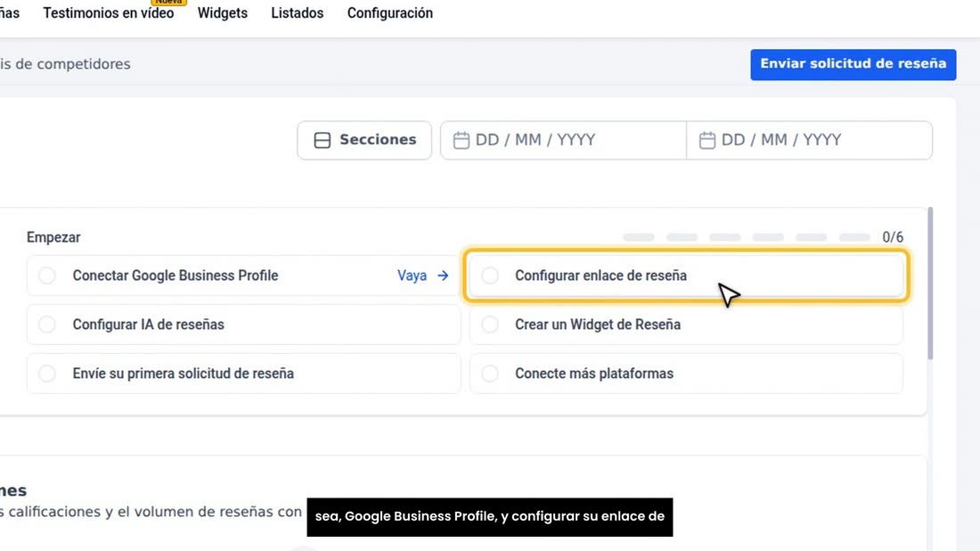Open calendar icon of second date field

pos(706,140)
